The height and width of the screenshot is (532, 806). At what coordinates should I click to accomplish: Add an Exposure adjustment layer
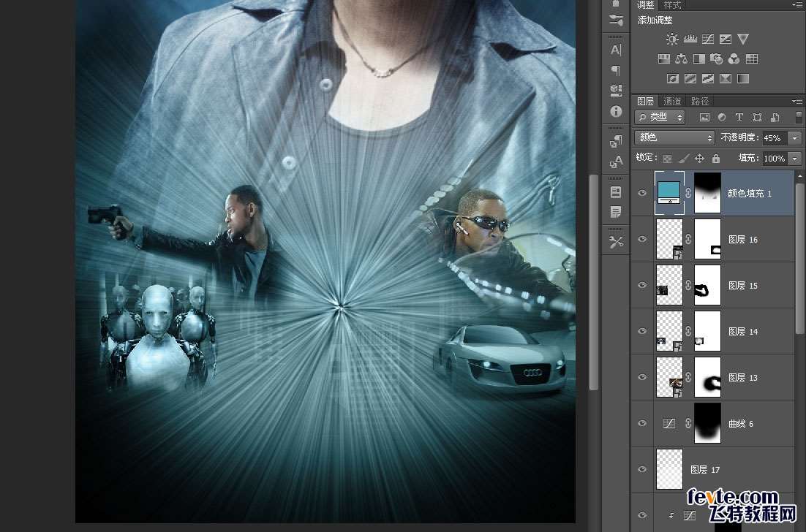click(x=726, y=39)
